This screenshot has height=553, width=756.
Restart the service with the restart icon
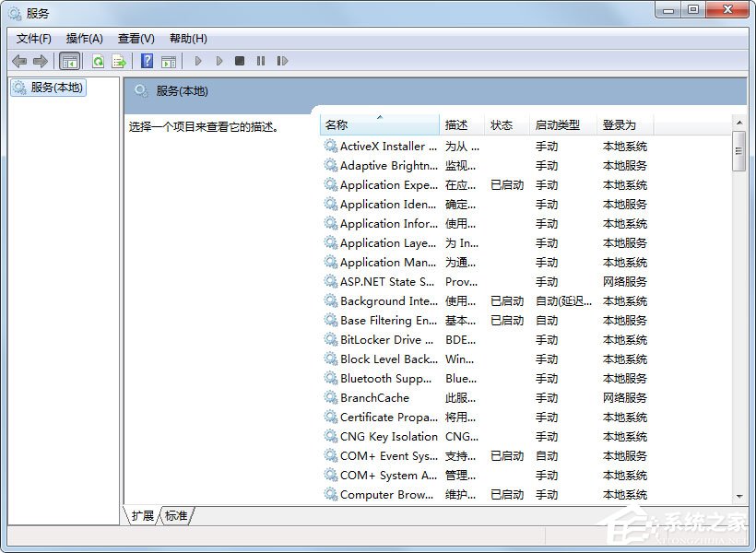pyautogui.click(x=283, y=61)
